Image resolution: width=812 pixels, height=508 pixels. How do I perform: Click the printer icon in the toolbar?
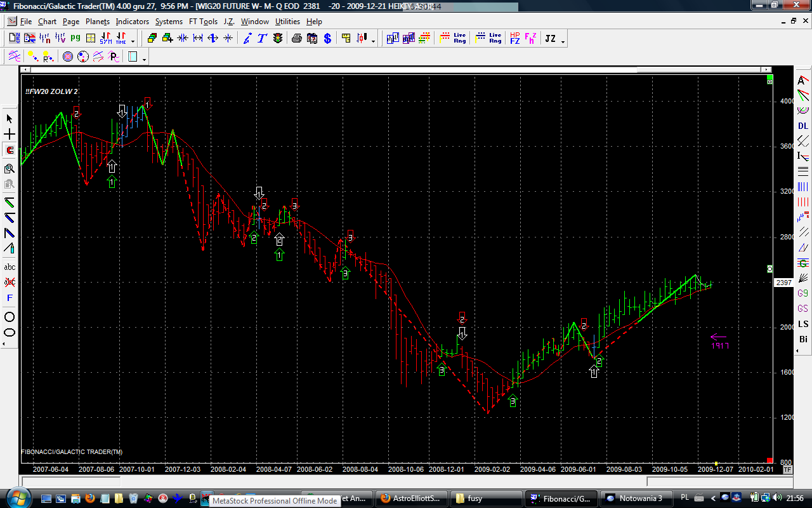coord(296,39)
